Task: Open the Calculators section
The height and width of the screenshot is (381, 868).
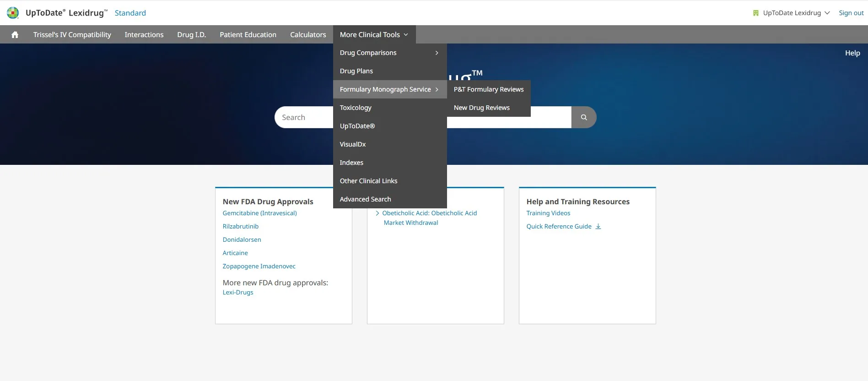Action: pyautogui.click(x=308, y=35)
